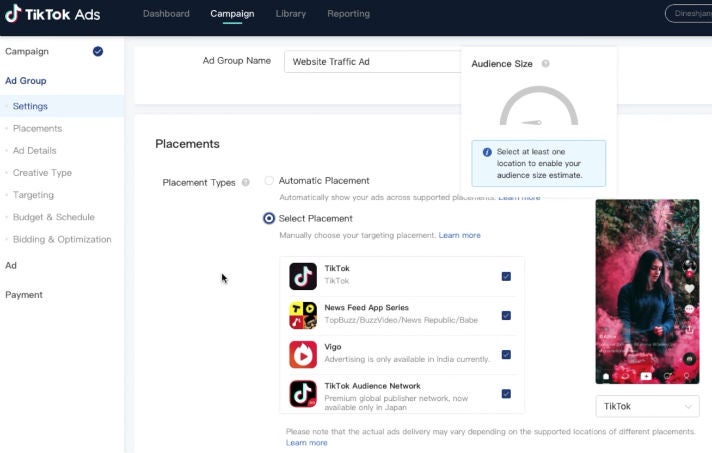Go to Targeting in the sidebar
The width and height of the screenshot is (712, 453).
point(33,195)
